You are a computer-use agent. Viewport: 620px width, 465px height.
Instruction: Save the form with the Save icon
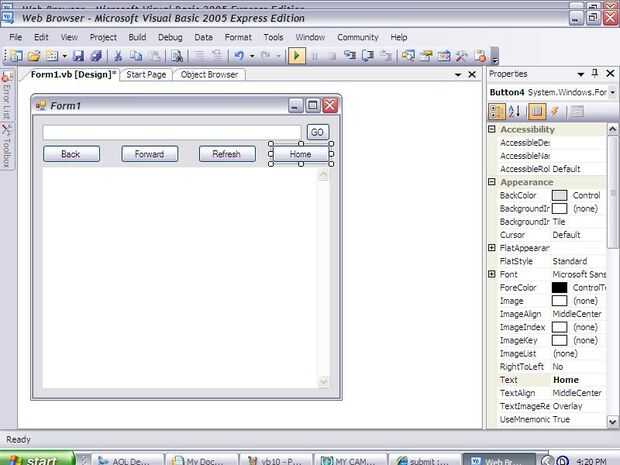point(78,56)
